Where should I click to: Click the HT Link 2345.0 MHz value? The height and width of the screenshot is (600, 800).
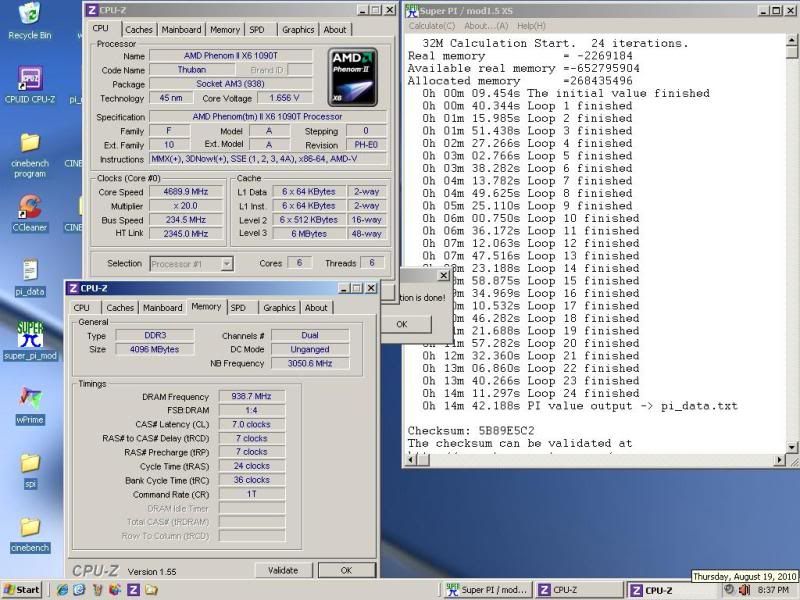pyautogui.click(x=186, y=233)
